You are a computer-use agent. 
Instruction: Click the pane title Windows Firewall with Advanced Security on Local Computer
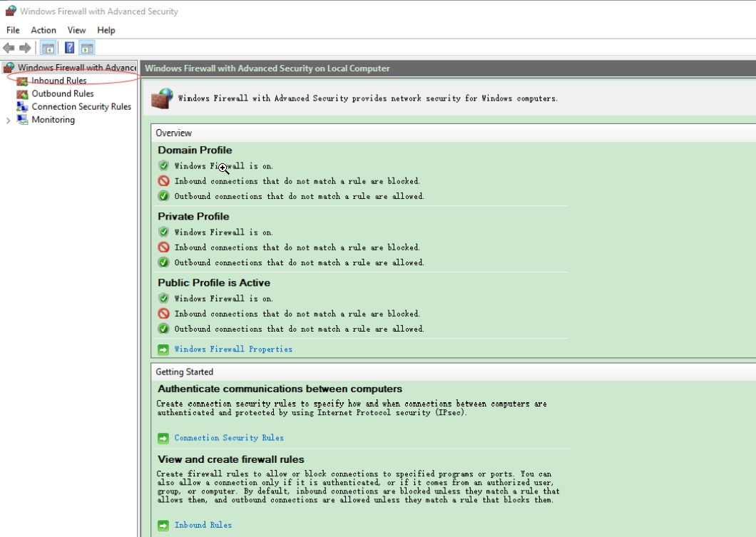[267, 68]
